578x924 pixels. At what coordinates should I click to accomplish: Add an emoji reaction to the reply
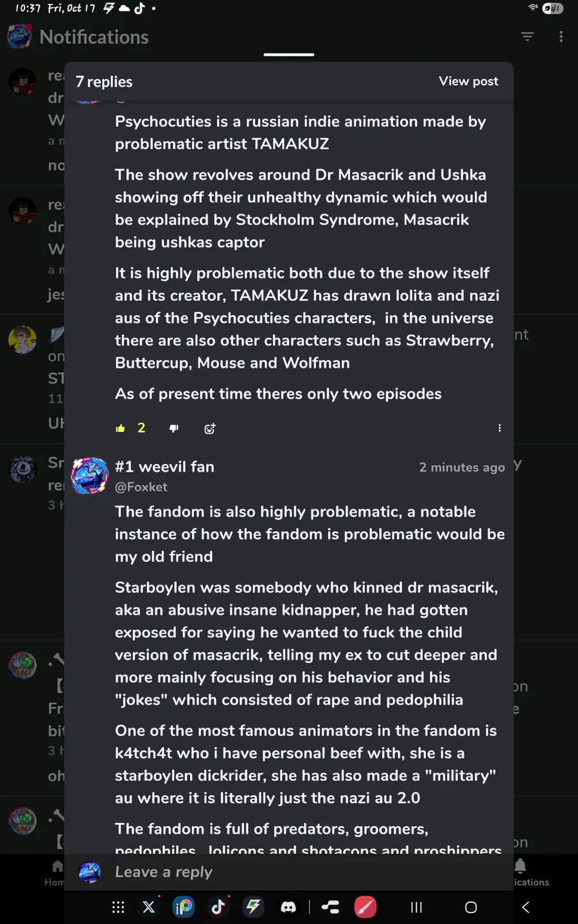(210, 429)
